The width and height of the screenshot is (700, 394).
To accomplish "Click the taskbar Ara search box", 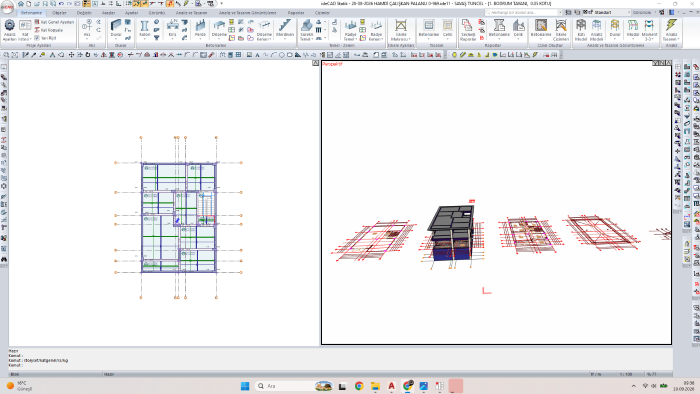I will coord(295,386).
